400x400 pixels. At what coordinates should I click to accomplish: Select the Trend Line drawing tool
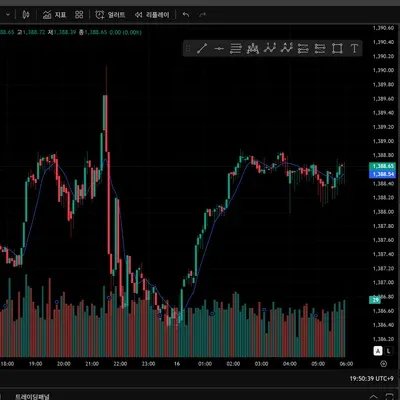coord(202,49)
